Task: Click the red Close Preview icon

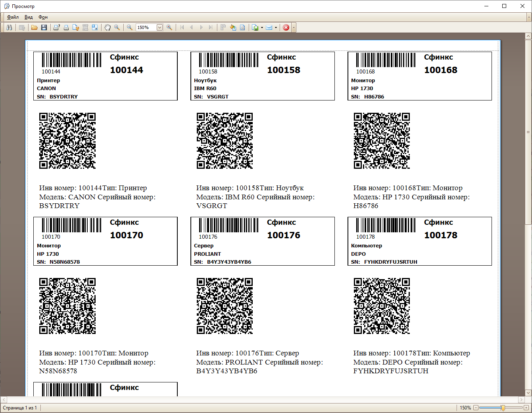Action: tap(286, 27)
